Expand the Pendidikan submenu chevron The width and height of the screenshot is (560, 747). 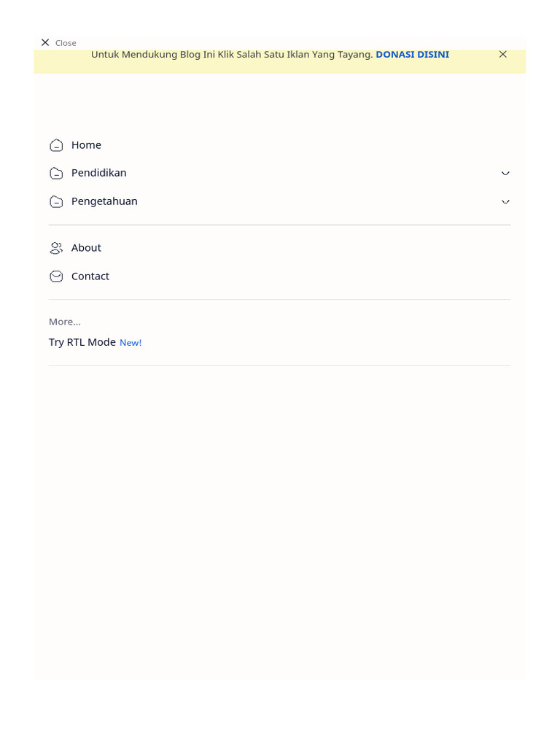pos(505,173)
